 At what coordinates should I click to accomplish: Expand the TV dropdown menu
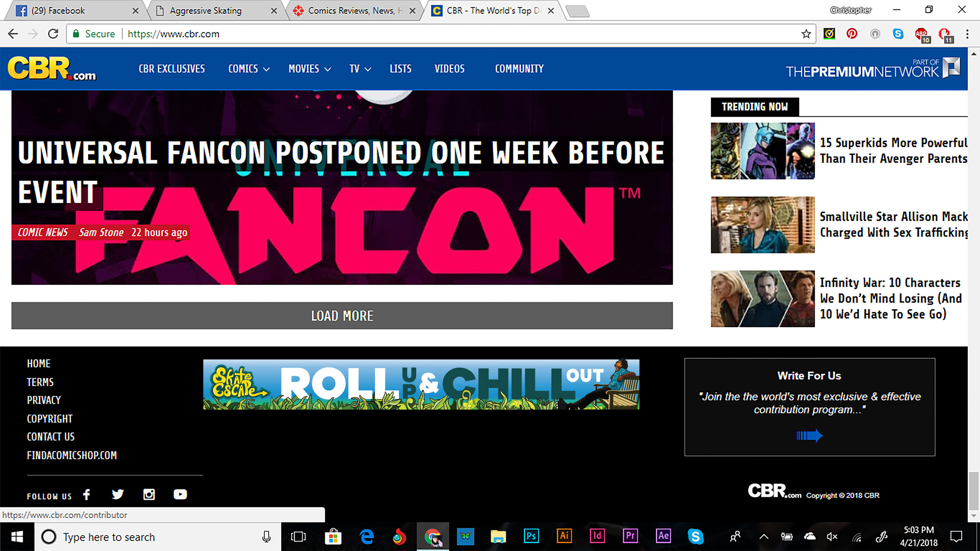(x=360, y=69)
